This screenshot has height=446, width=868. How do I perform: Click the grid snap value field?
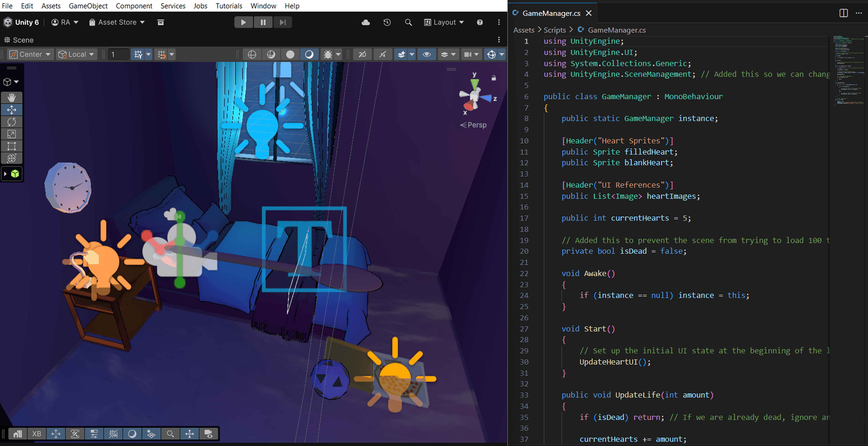coord(118,55)
